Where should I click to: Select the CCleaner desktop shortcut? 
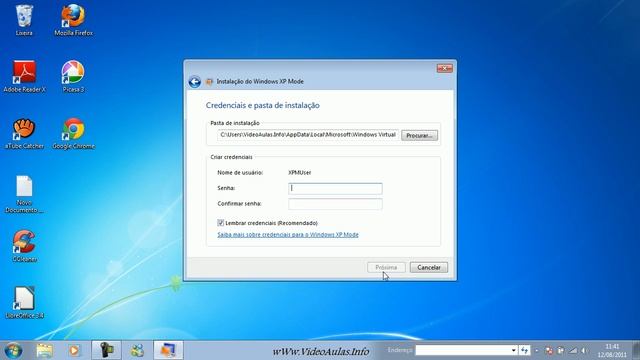(24, 246)
